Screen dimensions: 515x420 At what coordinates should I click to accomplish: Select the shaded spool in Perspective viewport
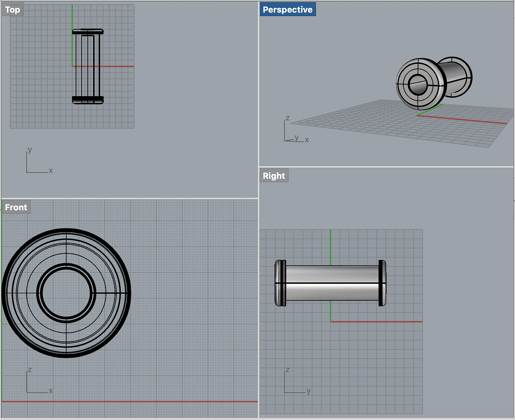click(433, 82)
